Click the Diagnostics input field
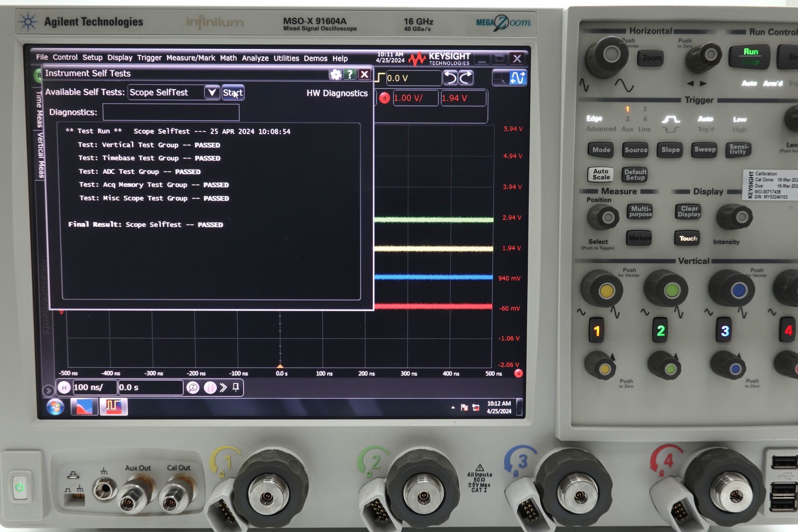 [171, 112]
